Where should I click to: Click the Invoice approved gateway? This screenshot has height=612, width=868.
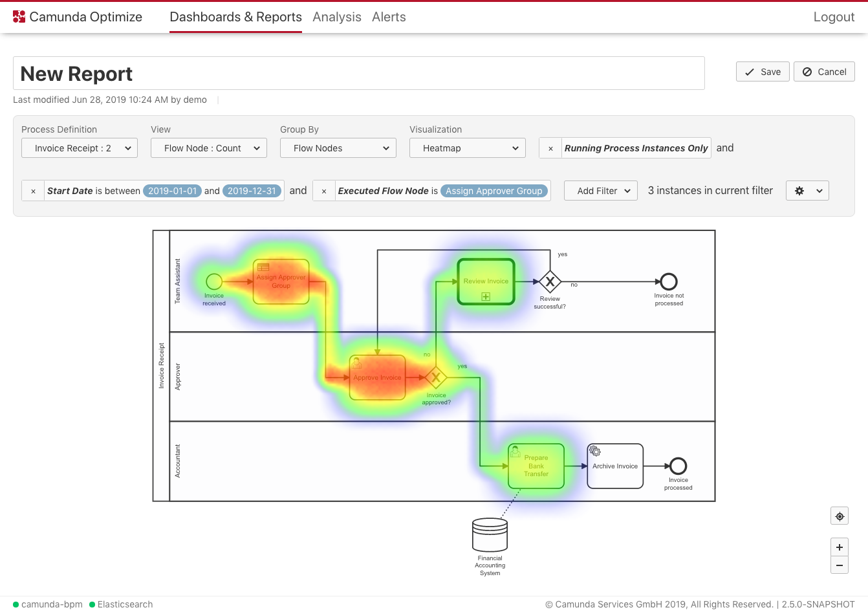coord(436,377)
